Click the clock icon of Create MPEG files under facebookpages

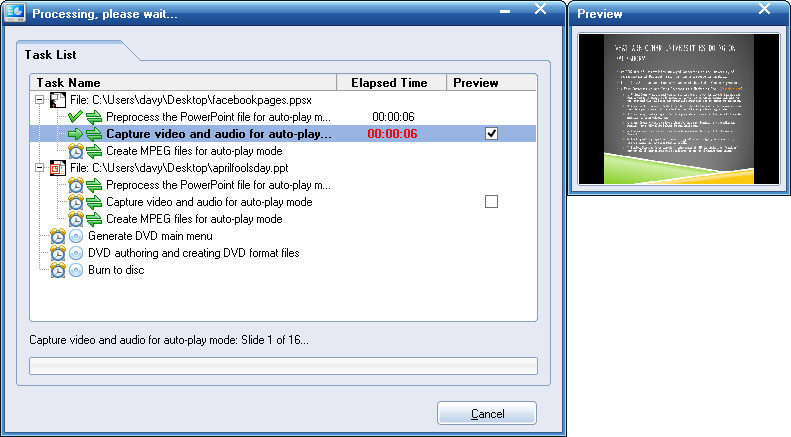(76, 151)
